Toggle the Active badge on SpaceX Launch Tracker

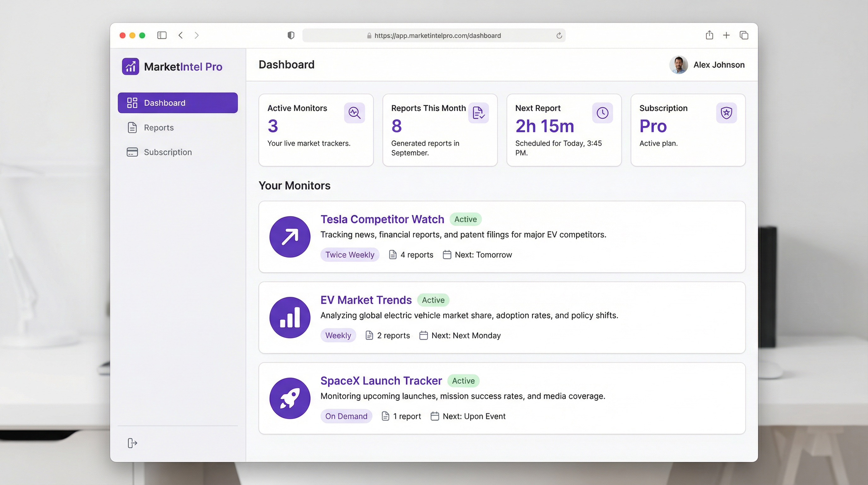tap(464, 380)
